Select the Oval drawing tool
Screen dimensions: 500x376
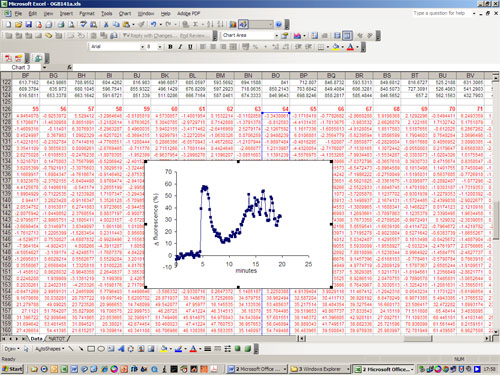tap(101, 349)
